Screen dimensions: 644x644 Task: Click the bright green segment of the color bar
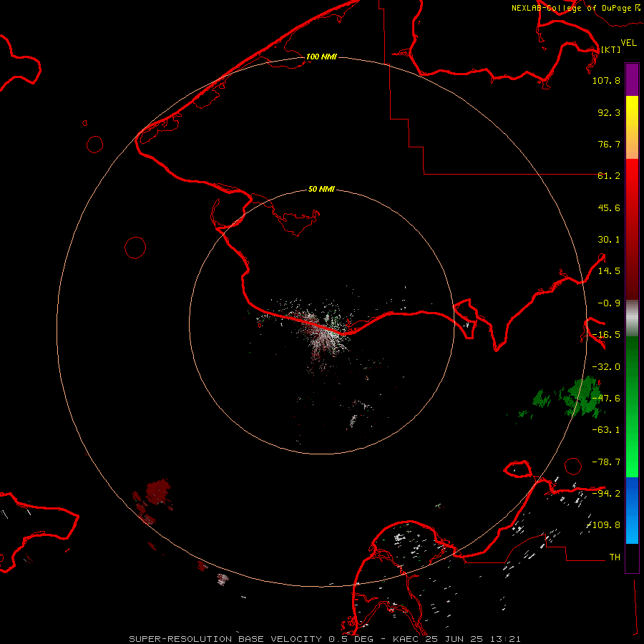(632, 406)
